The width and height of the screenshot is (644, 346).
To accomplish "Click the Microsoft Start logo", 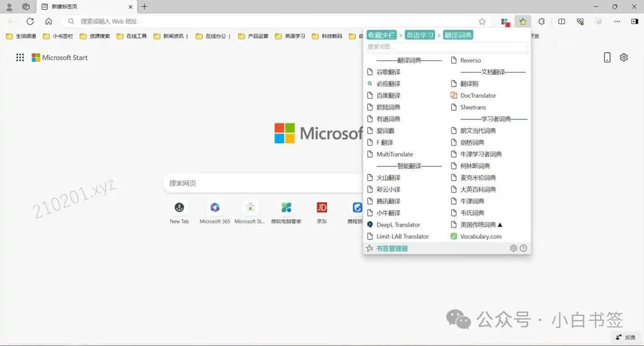I will (60, 57).
